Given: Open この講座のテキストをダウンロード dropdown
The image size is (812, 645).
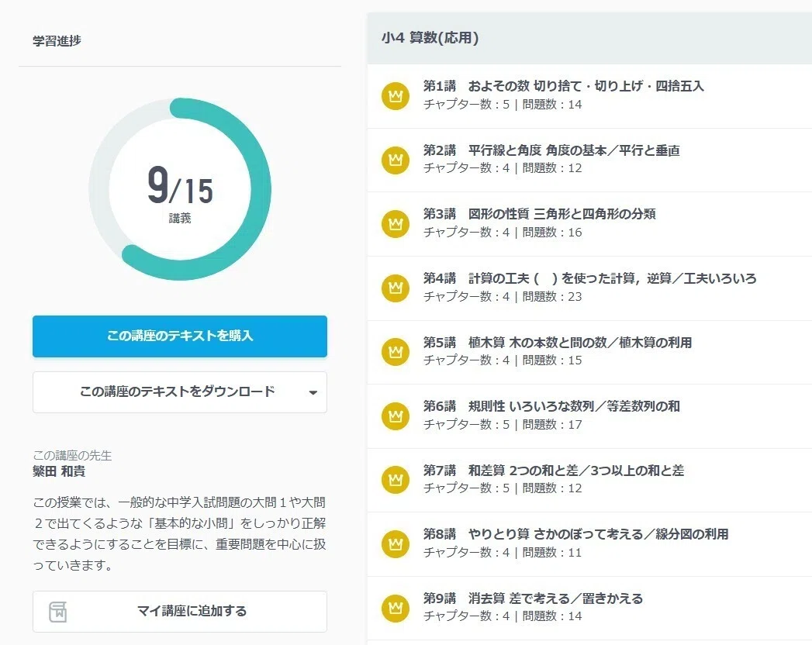Looking at the screenshot, I should (180, 391).
